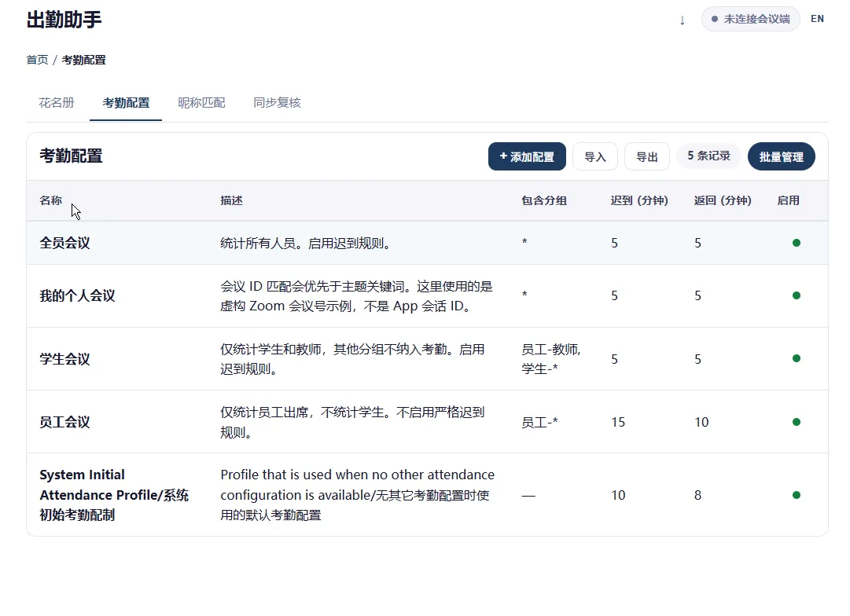Click the 添加配置 button

point(527,156)
